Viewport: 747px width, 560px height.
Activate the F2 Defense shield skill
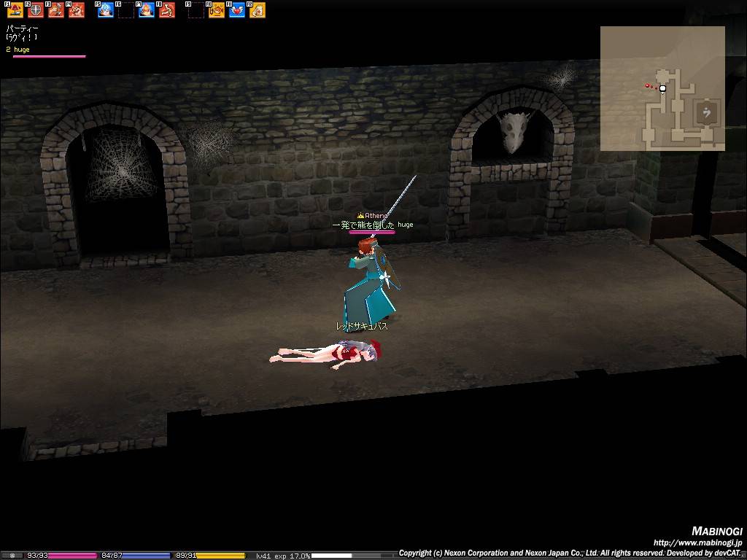pyautogui.click(x=35, y=10)
